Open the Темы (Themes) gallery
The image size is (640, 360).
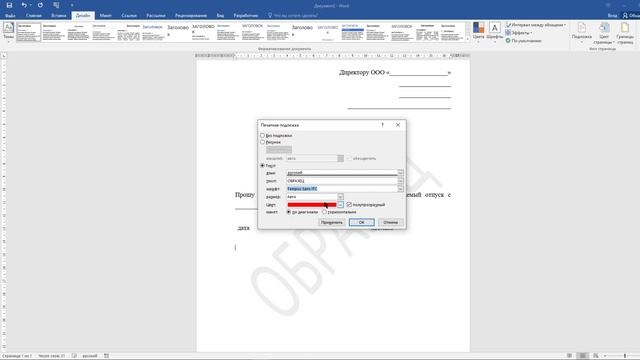pos(8,31)
